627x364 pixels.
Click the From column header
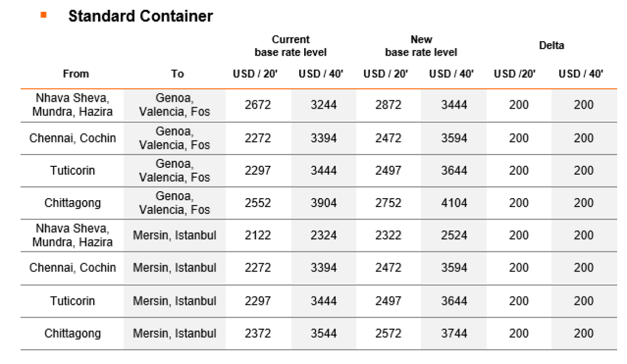coord(76,74)
